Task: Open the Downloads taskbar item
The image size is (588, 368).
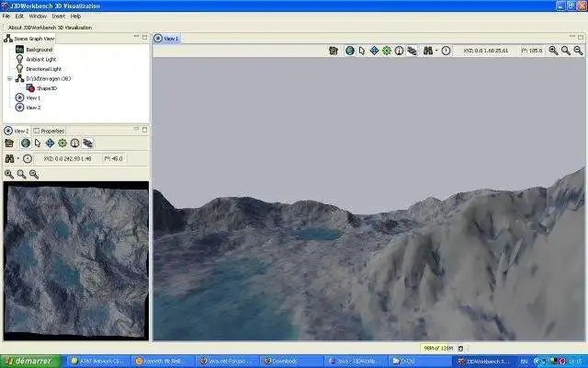Action: click(x=290, y=361)
